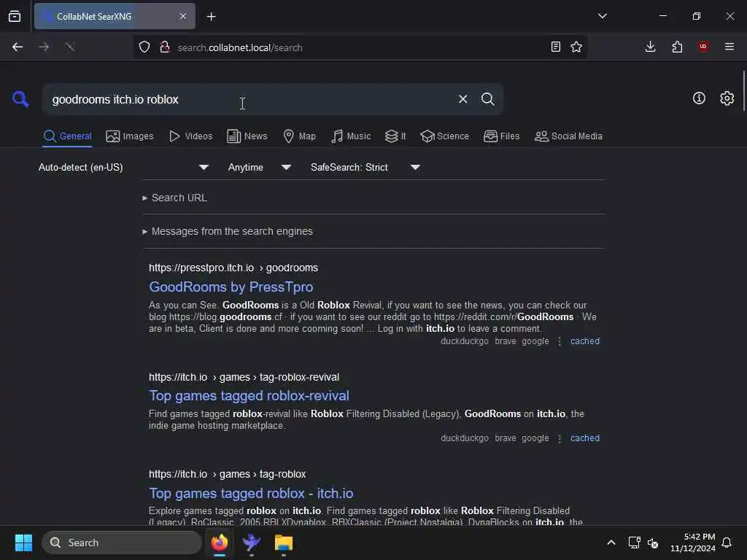Screen dimensions: 747x560
Task: Open the Firefox downloads panel
Action: tap(650, 47)
